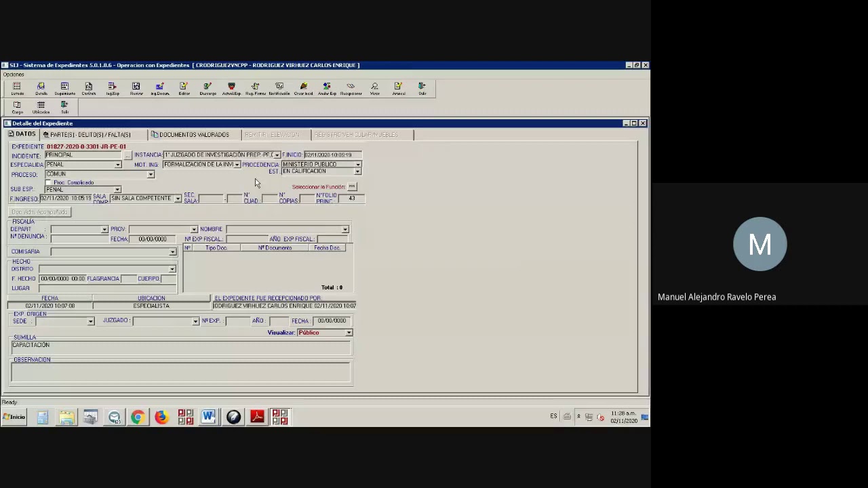Launch the Editor toolbar icon
This screenshot has height=488, width=868.
click(x=184, y=89)
